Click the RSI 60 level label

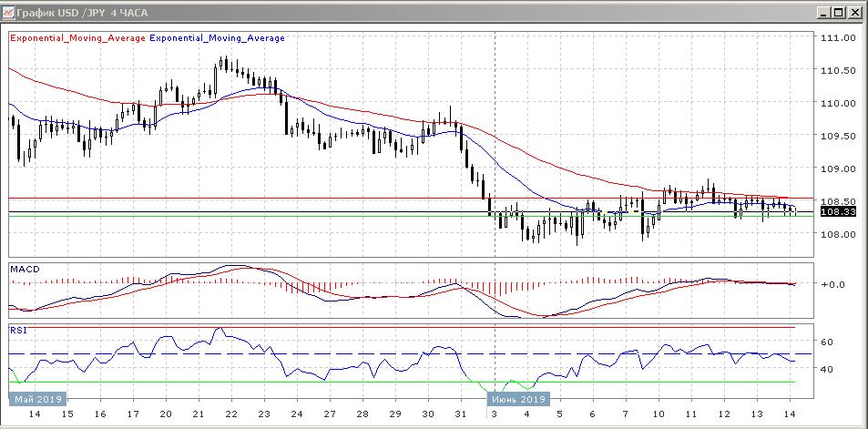pyautogui.click(x=827, y=342)
